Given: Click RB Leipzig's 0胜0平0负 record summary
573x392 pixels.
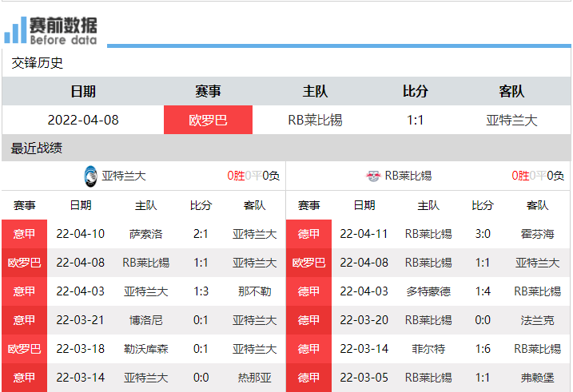Looking at the screenshot, I should (538, 176).
